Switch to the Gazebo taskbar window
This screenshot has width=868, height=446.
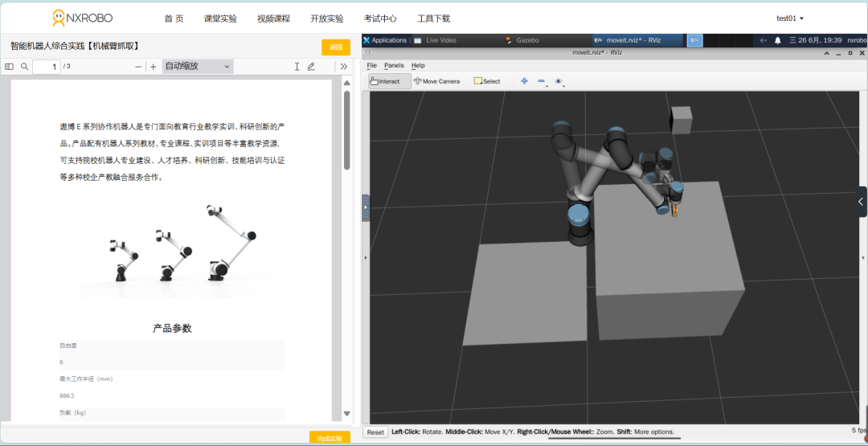point(522,40)
